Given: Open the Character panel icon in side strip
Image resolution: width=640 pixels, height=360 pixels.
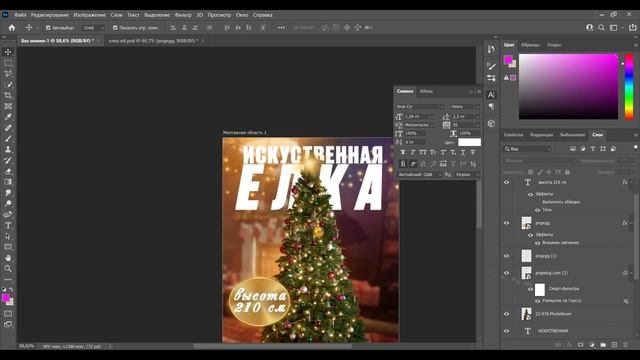Looking at the screenshot, I should point(491,95).
